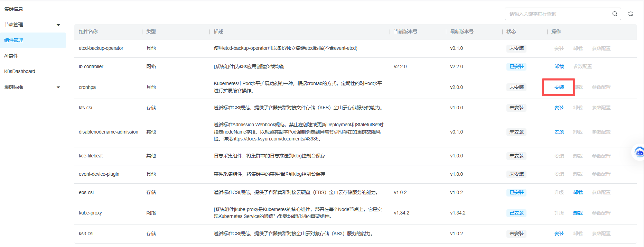Expand the 节点管理 sidebar menu arrow
Image resolution: width=644 pixels, height=247 pixels.
pos(58,25)
